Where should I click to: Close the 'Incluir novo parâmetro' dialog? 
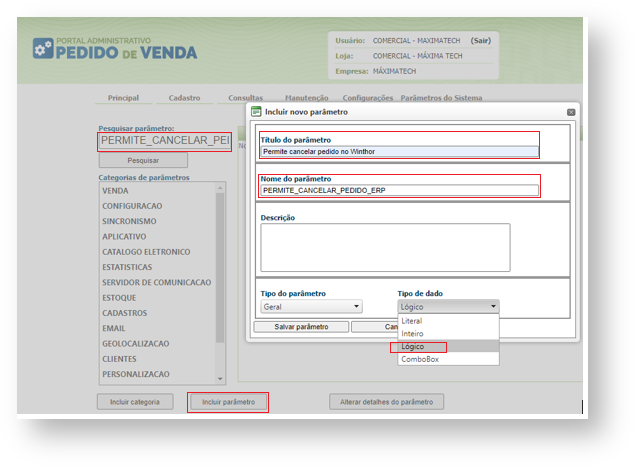571,112
